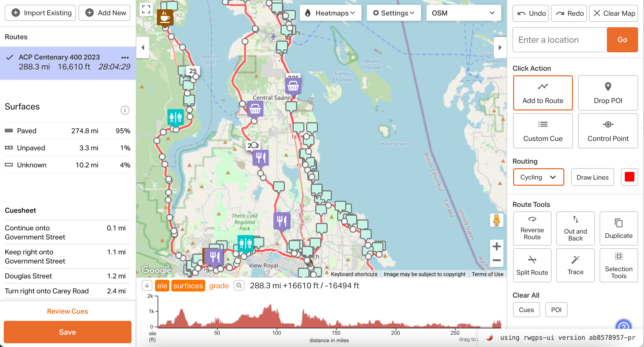Choose Drop POI click action
This screenshot has width=644, height=347.
click(608, 93)
